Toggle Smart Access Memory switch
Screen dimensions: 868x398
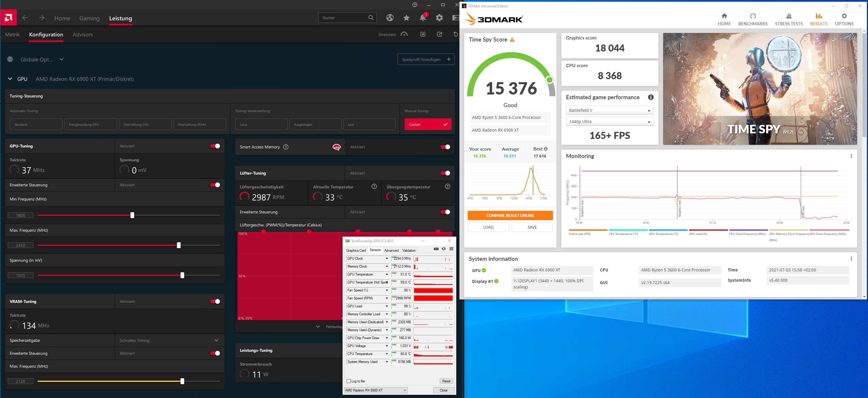(x=445, y=147)
